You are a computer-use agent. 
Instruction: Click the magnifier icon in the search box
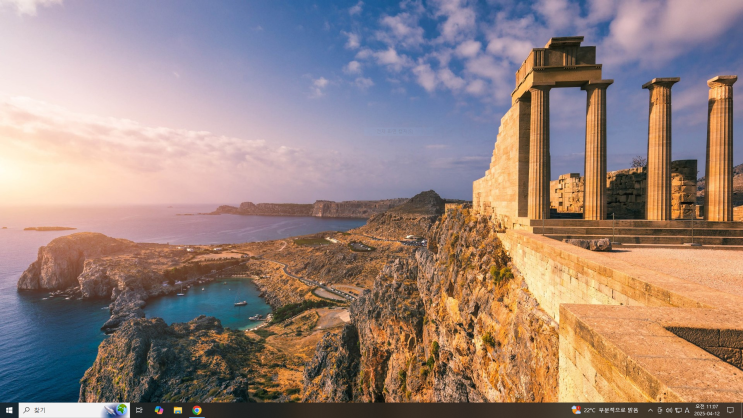coord(26,410)
